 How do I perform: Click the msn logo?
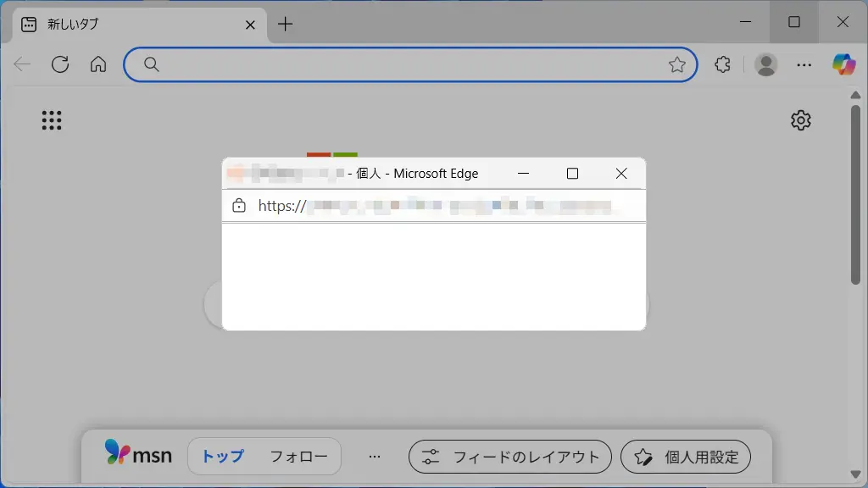(x=138, y=455)
